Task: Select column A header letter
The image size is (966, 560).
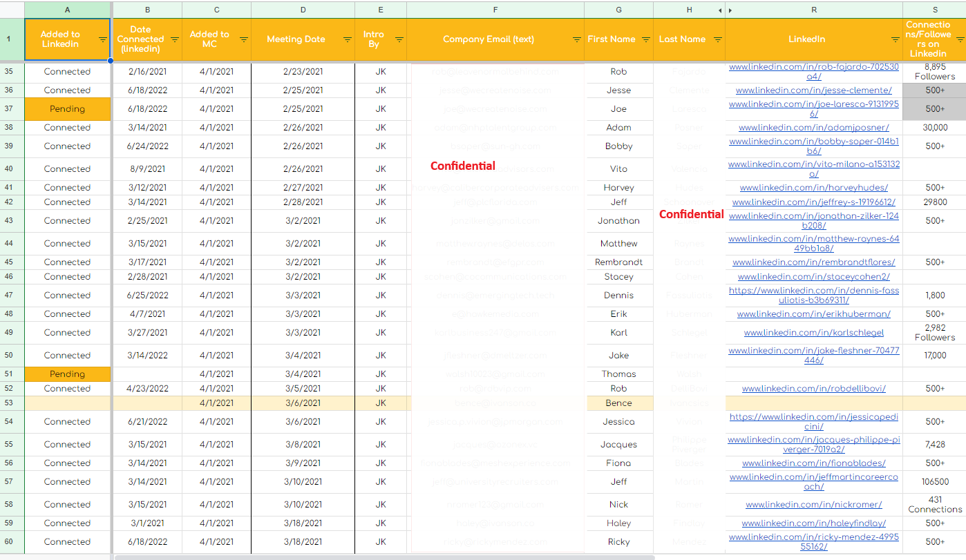Action: [67, 10]
